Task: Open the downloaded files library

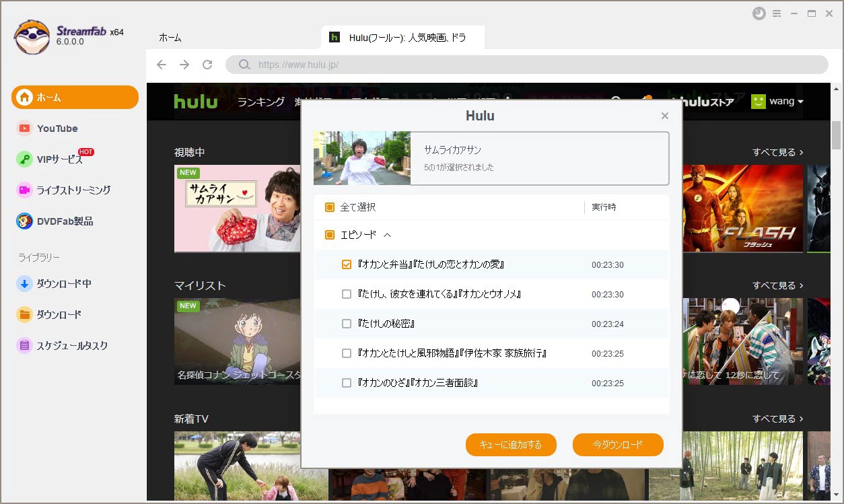Action: 49,315
